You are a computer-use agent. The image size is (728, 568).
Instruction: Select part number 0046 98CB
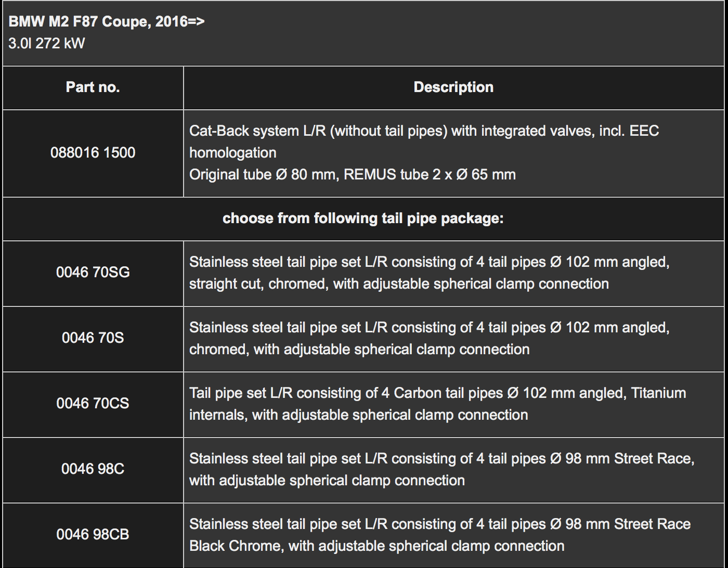click(93, 535)
